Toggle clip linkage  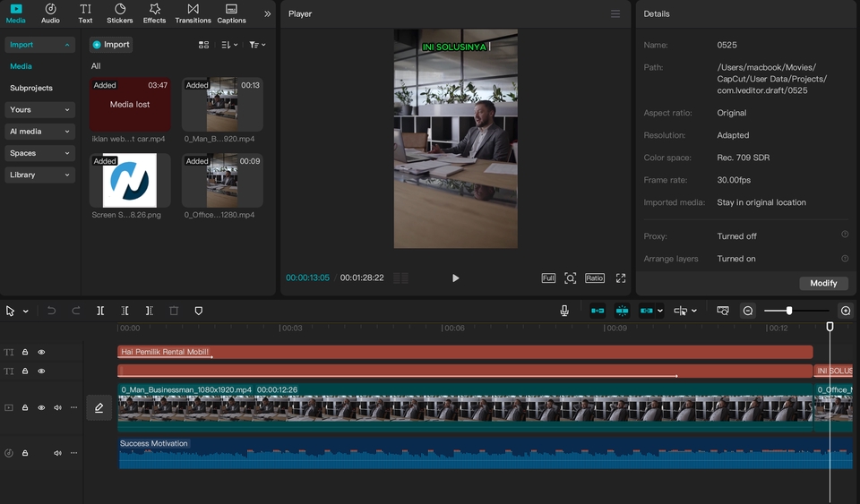coord(647,311)
